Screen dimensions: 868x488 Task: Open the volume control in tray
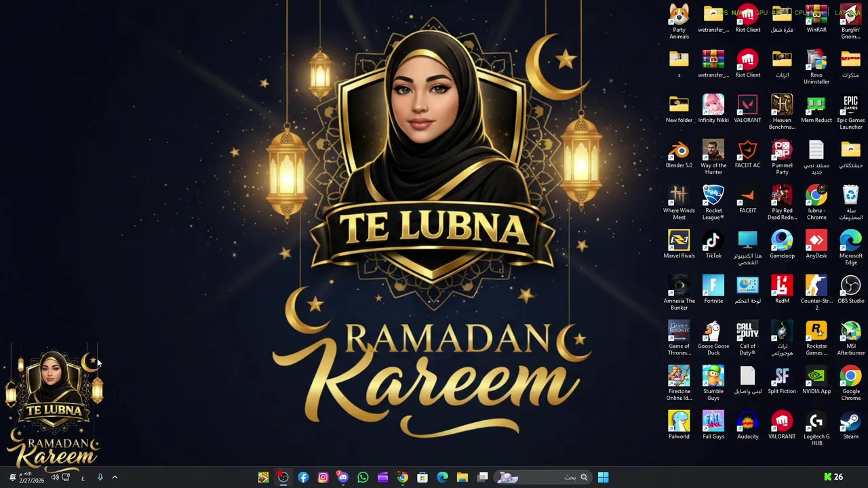(55, 477)
